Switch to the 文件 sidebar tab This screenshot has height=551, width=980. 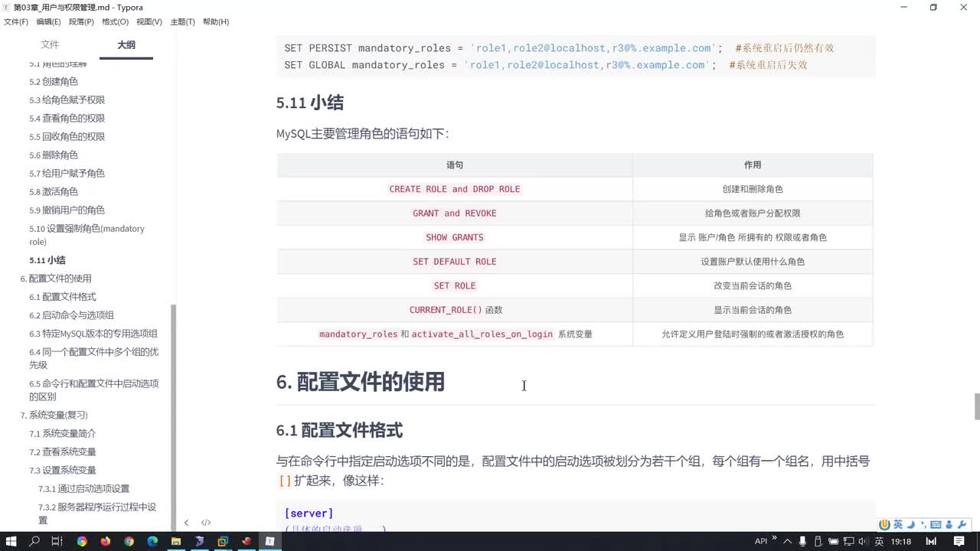pos(50,44)
